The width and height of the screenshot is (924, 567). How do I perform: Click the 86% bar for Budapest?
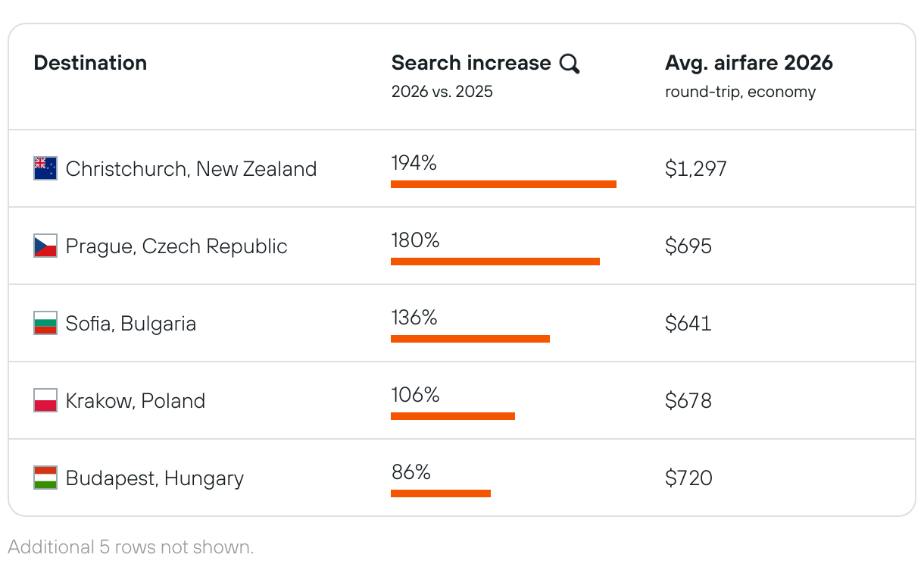tap(440, 493)
